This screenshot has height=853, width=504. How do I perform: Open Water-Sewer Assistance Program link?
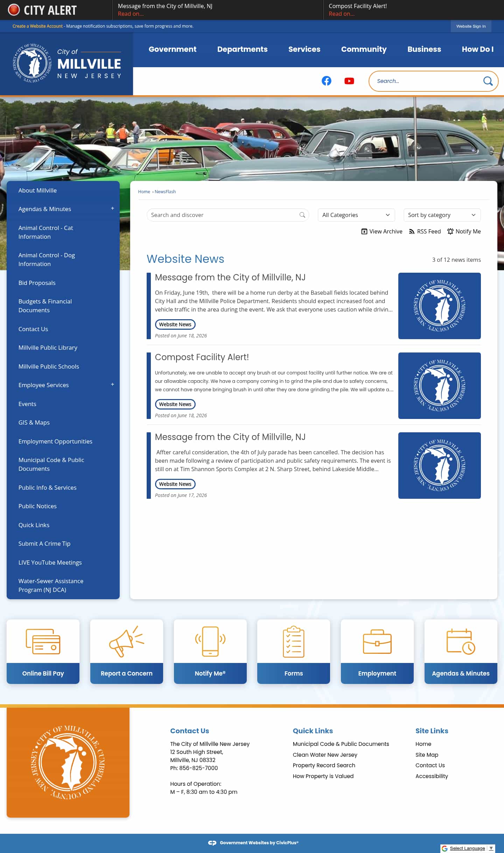pos(51,585)
